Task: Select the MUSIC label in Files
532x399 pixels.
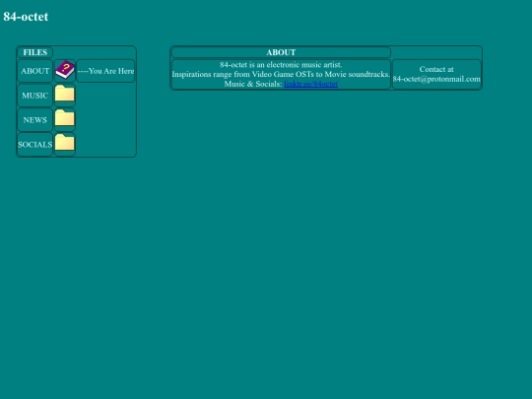Action: pos(34,96)
